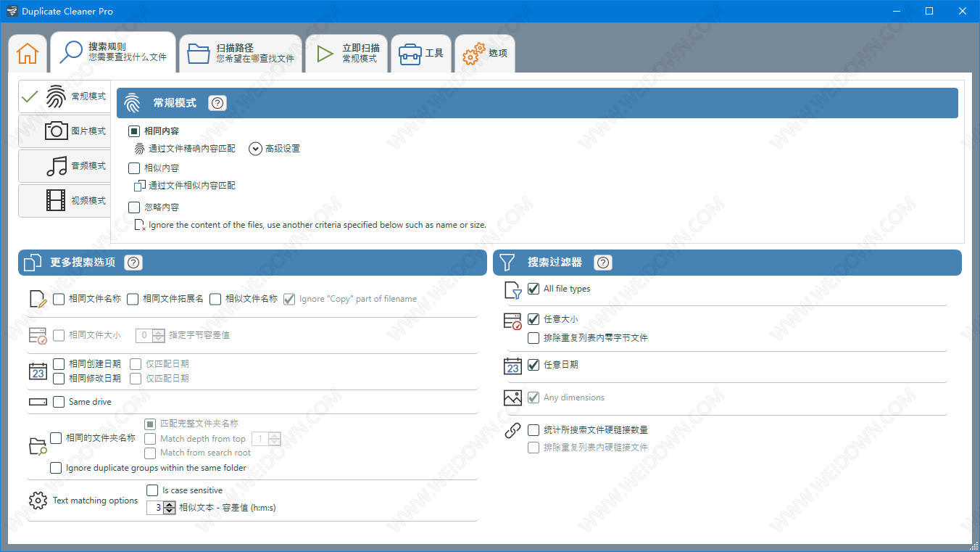
Task: Click the 相似文本 - 容差值 (h:m:s) label
Action: [x=228, y=508]
